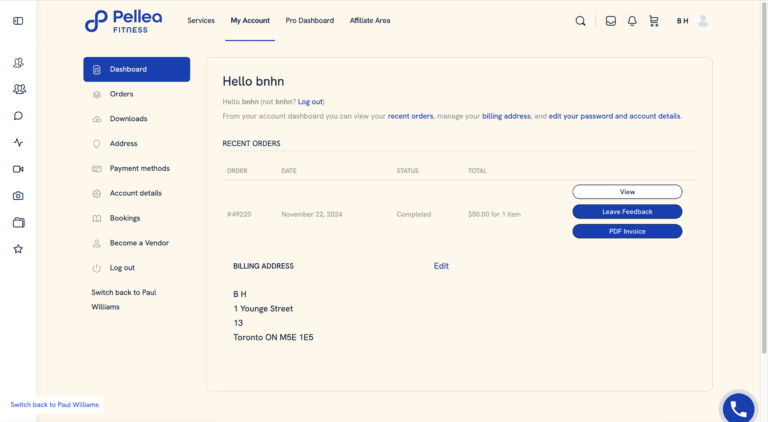Image resolution: width=768 pixels, height=422 pixels.
Task: Open Account details in the account menu
Action: (x=136, y=193)
